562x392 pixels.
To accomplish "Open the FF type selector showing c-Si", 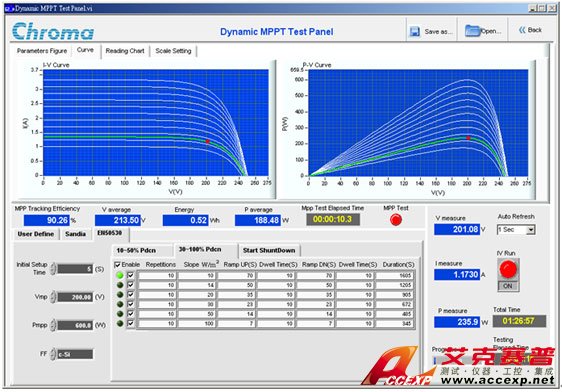I will point(75,354).
